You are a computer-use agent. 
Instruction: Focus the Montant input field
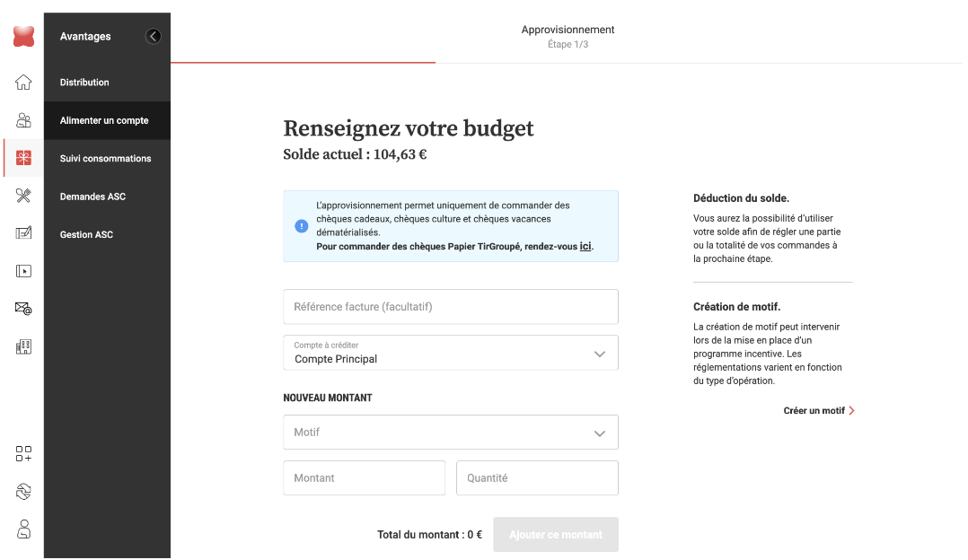coord(365,478)
